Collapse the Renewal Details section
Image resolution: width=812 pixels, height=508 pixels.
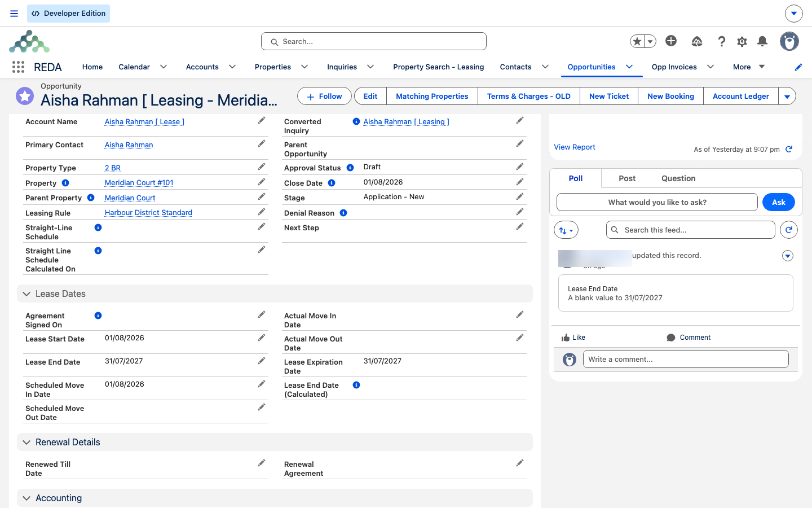[x=27, y=443]
